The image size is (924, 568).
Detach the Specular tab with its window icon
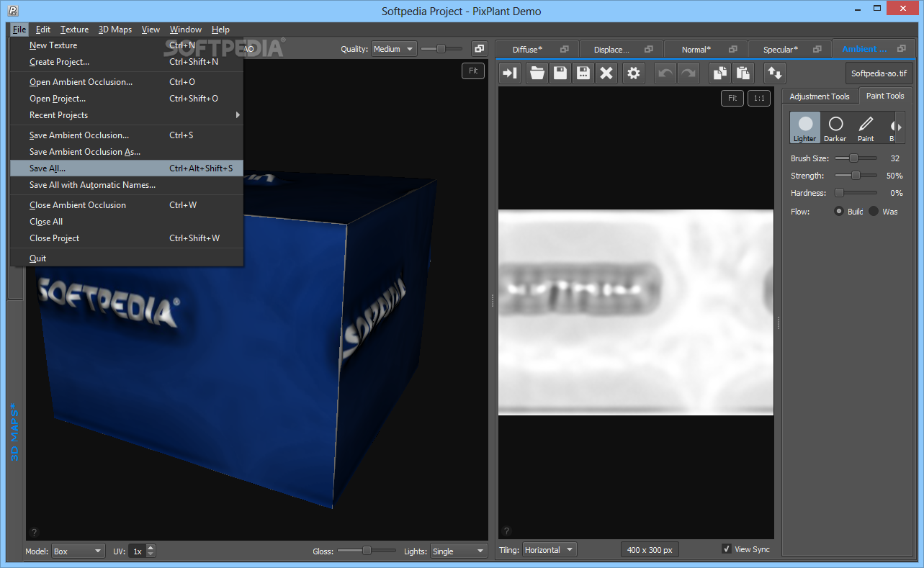coord(817,49)
